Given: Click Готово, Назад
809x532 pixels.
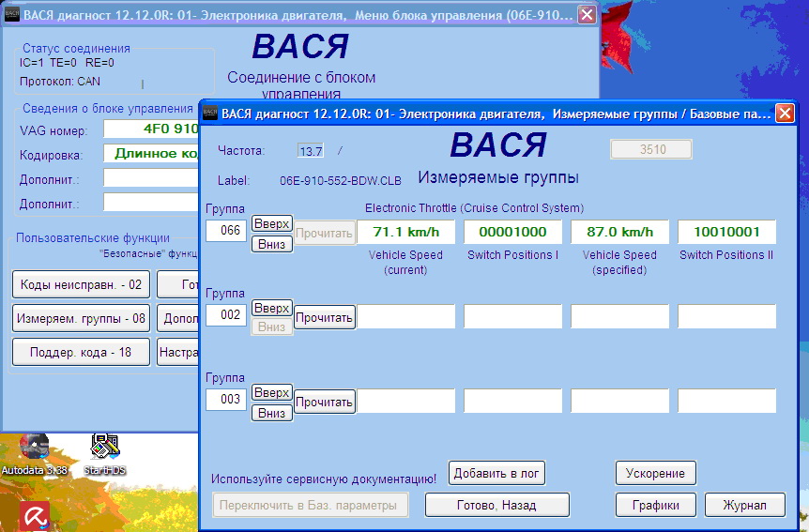Looking at the screenshot, I should point(496,505).
